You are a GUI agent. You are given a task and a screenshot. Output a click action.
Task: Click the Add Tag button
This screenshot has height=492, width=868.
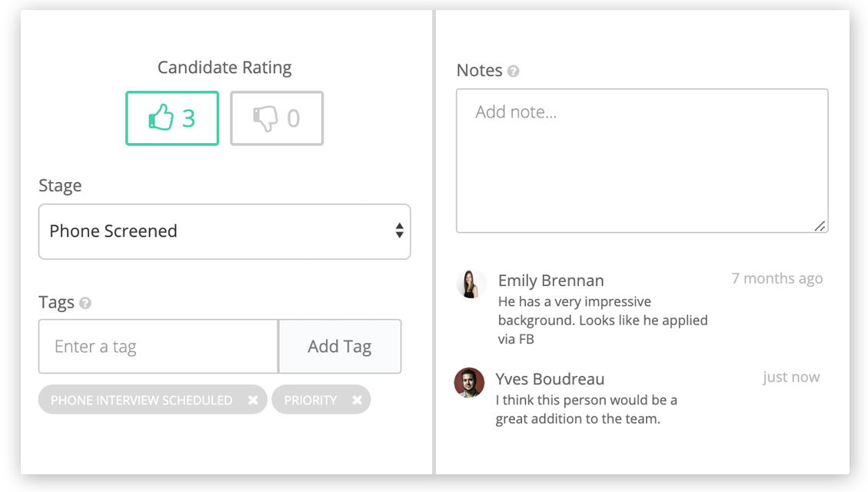pos(339,346)
